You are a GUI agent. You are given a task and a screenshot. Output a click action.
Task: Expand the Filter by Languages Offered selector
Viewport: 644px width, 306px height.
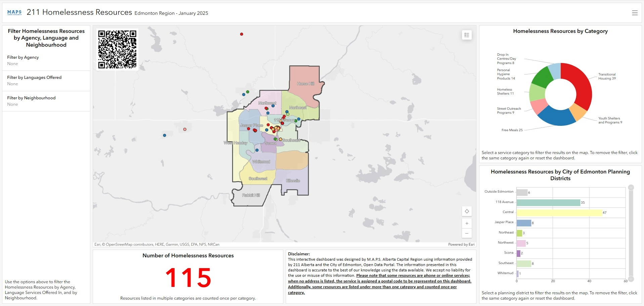(x=46, y=81)
